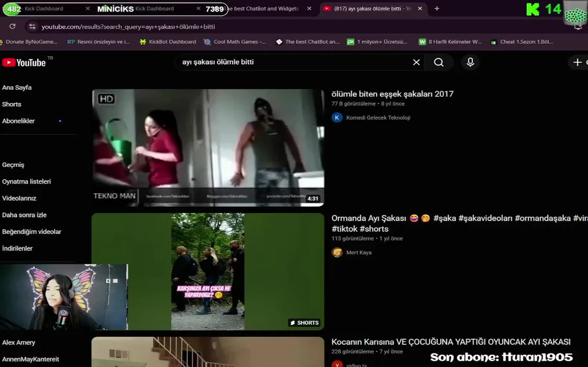The image size is (588, 367).
Task: Open KickBot Dashboard bookmark
Action: (x=168, y=42)
